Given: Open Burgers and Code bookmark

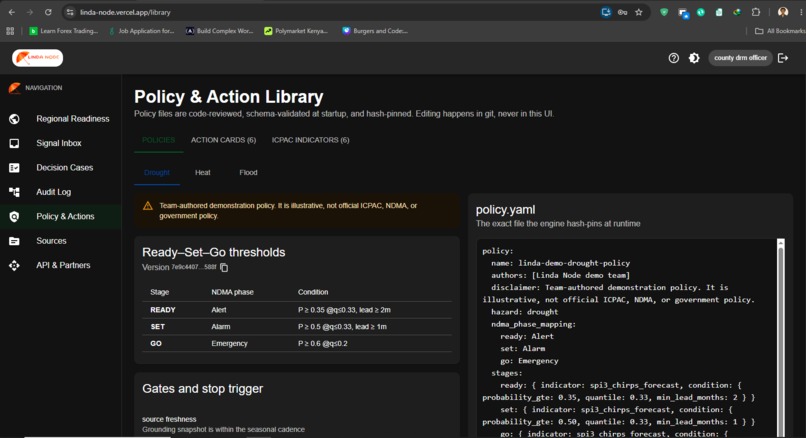Looking at the screenshot, I should pos(375,31).
